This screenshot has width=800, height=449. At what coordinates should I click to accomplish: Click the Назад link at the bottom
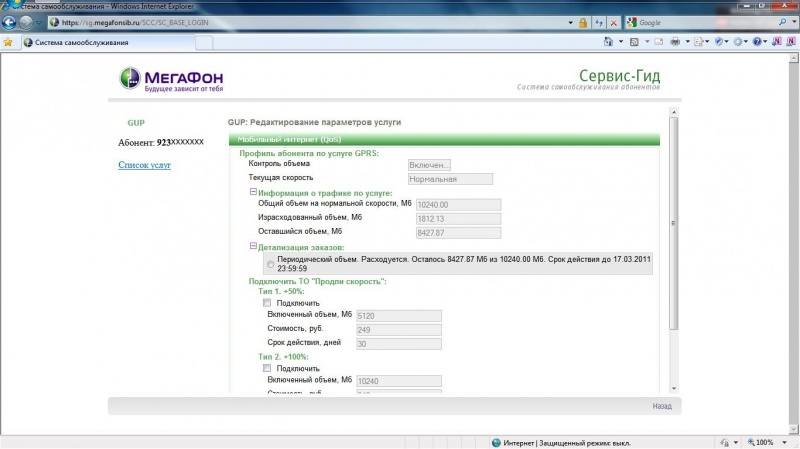(662, 406)
